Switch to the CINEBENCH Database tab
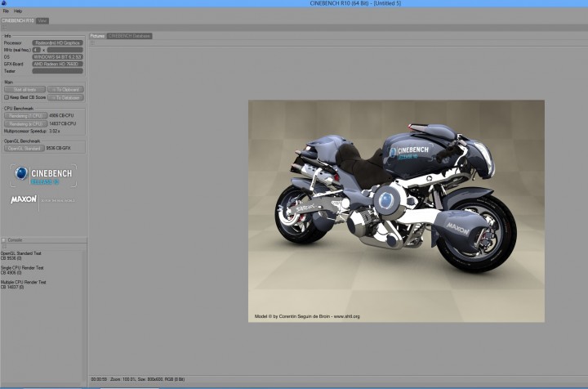The height and width of the screenshot is (389, 588). pos(130,36)
